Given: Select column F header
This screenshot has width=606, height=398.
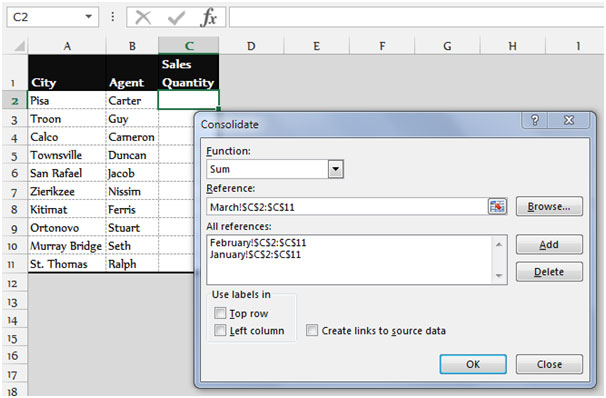Looking at the screenshot, I should click(x=382, y=46).
